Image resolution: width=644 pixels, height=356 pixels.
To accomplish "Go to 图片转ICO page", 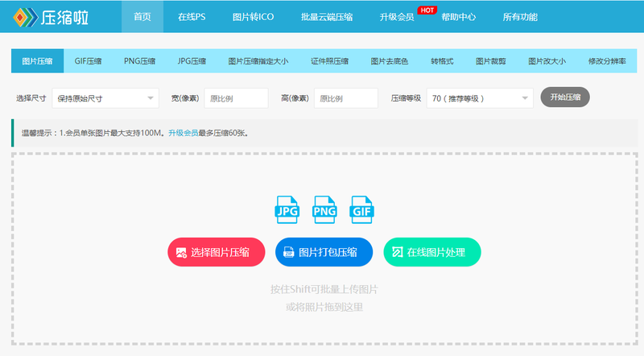I will (x=253, y=17).
